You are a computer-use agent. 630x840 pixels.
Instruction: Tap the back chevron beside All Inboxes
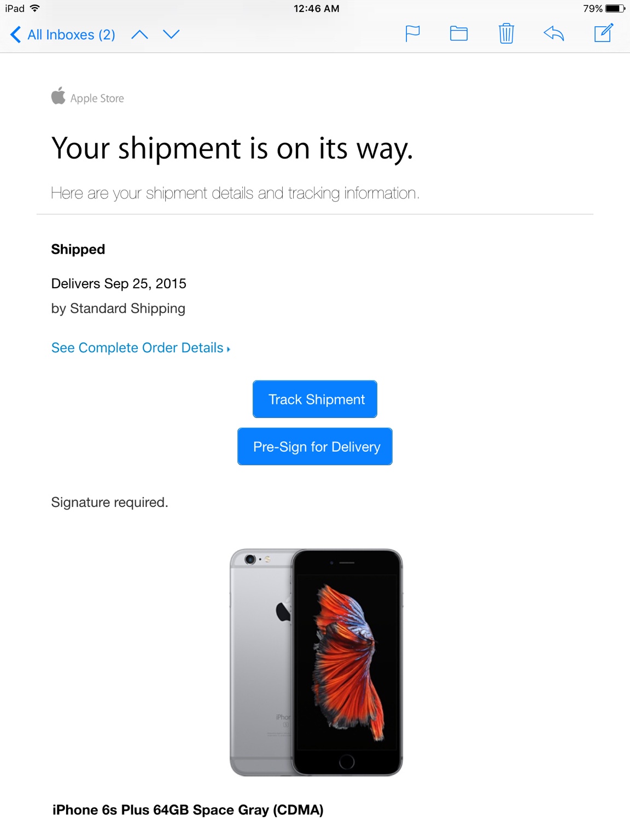click(16, 34)
